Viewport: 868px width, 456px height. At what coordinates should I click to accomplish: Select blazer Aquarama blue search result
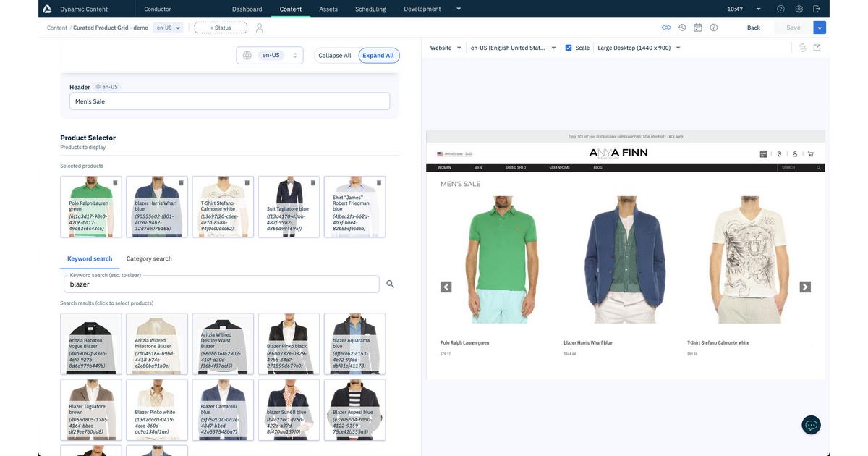coord(354,344)
